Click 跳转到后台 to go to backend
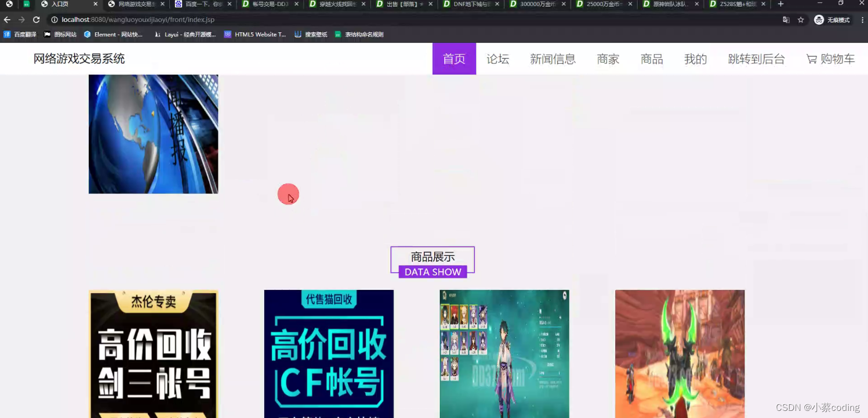The height and width of the screenshot is (418, 868). pyautogui.click(x=756, y=59)
